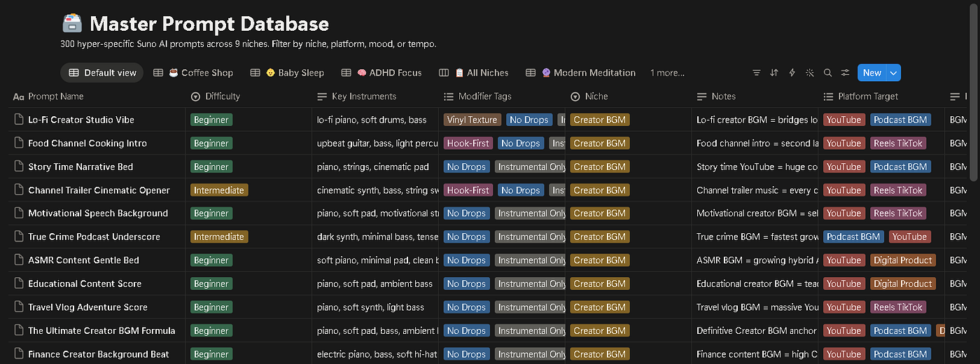Switch to Coffee Shop view tab

[x=193, y=73]
